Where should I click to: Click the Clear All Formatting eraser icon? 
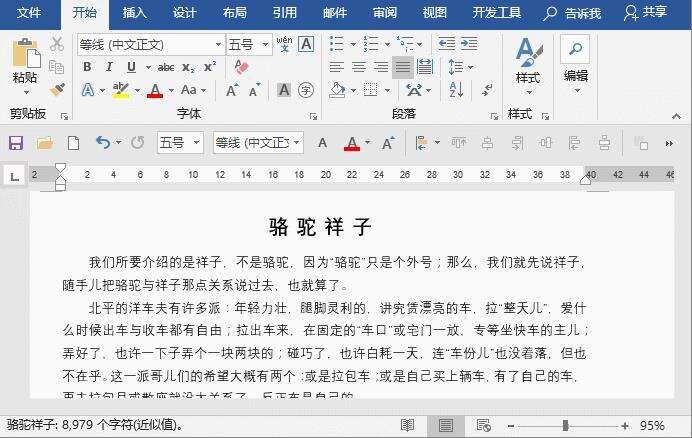coord(241,67)
